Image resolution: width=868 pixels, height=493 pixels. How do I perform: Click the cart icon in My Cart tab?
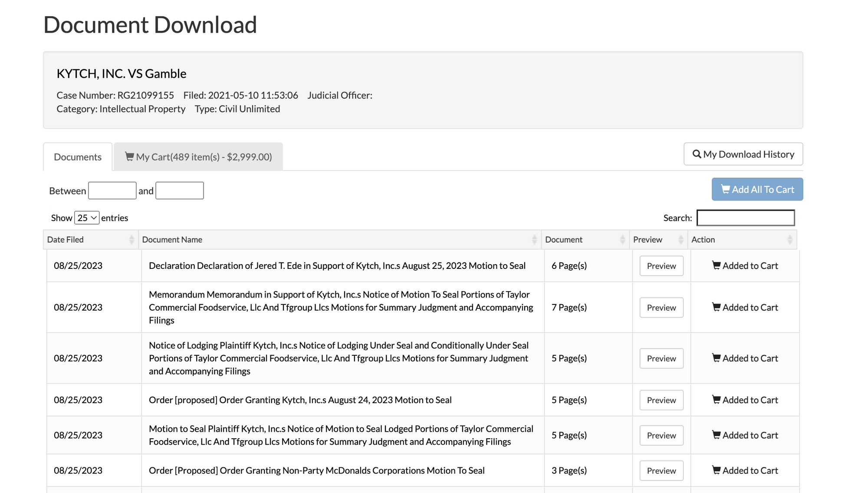tap(129, 156)
